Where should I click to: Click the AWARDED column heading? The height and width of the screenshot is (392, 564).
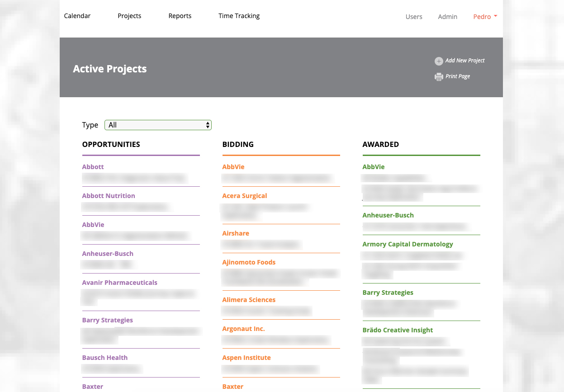381,145
